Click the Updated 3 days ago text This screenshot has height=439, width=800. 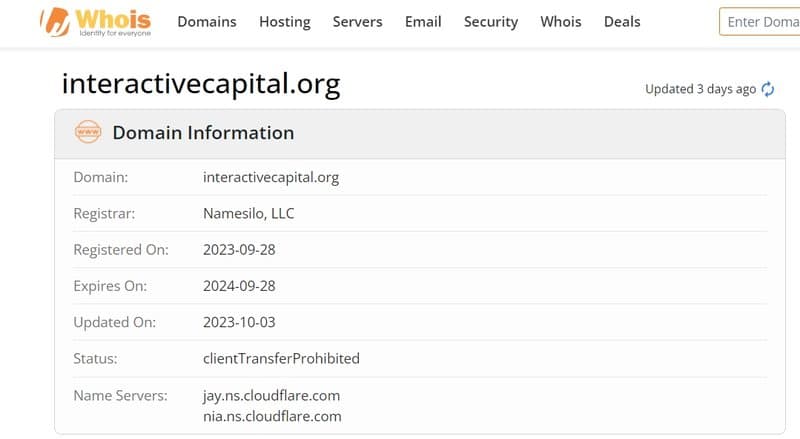pyautogui.click(x=700, y=89)
